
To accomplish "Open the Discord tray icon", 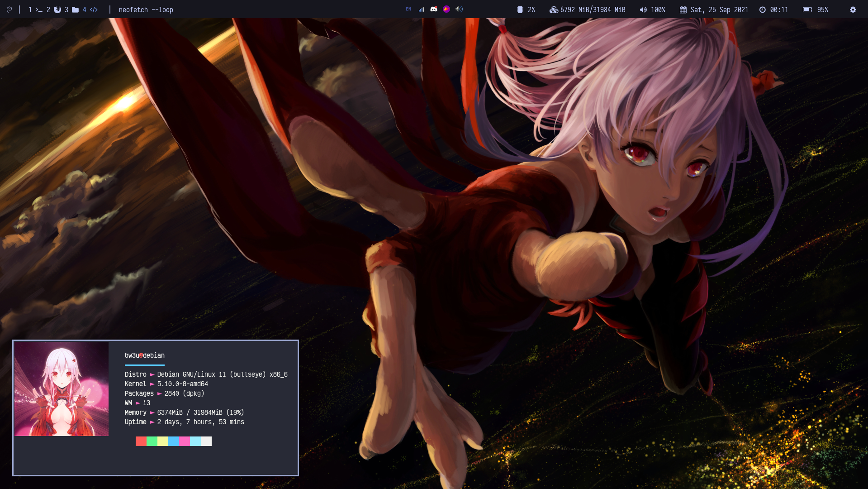I will (434, 9).
